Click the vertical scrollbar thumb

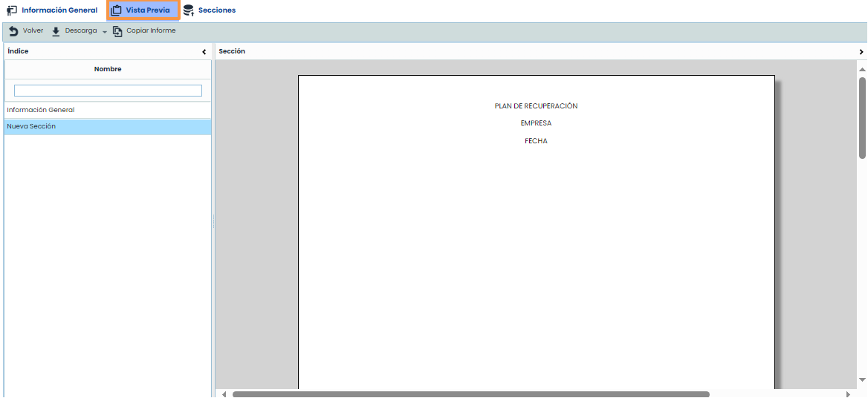(862, 117)
